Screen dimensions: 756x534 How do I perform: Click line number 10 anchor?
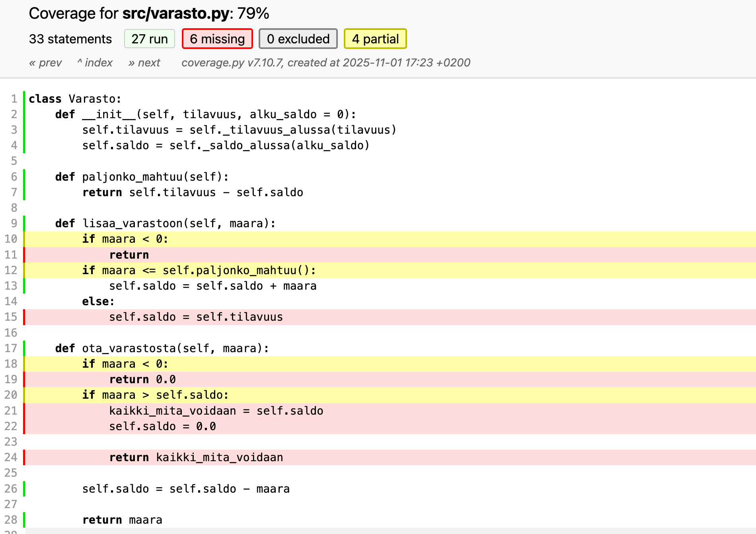[11, 239]
